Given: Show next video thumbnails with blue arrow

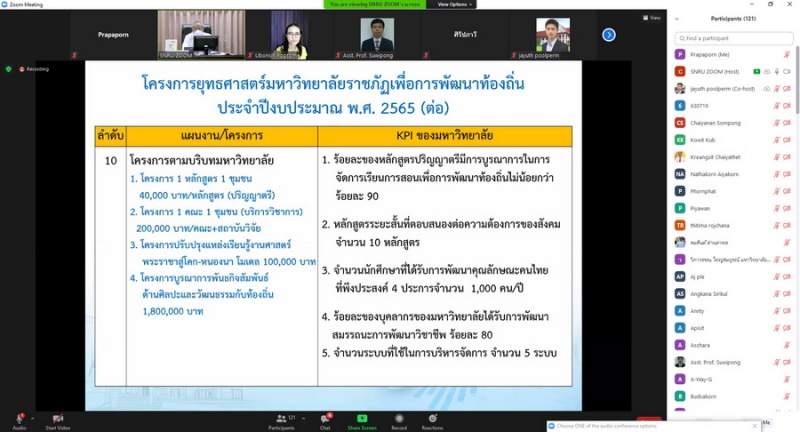Looking at the screenshot, I should pos(608,35).
